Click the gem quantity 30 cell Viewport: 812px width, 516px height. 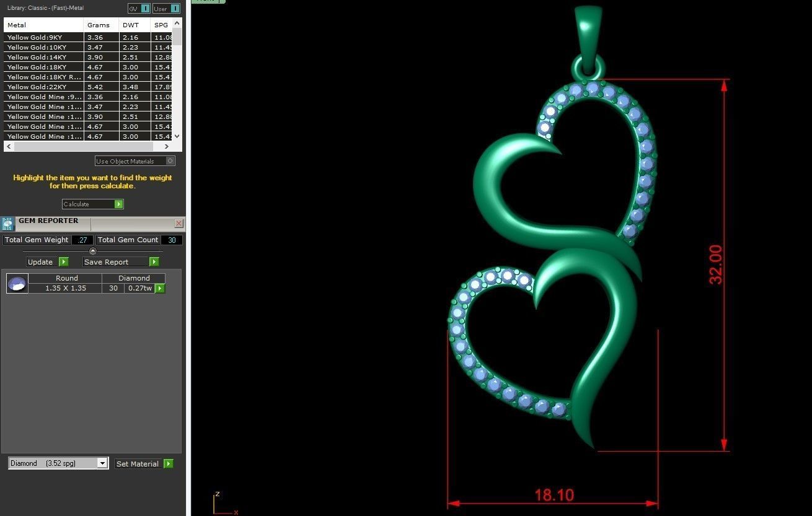113,288
